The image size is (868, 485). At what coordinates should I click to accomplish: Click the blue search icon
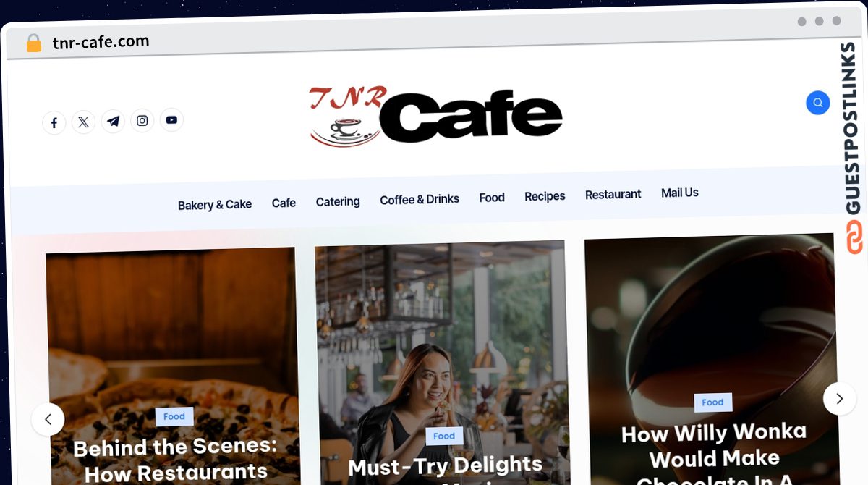point(818,103)
